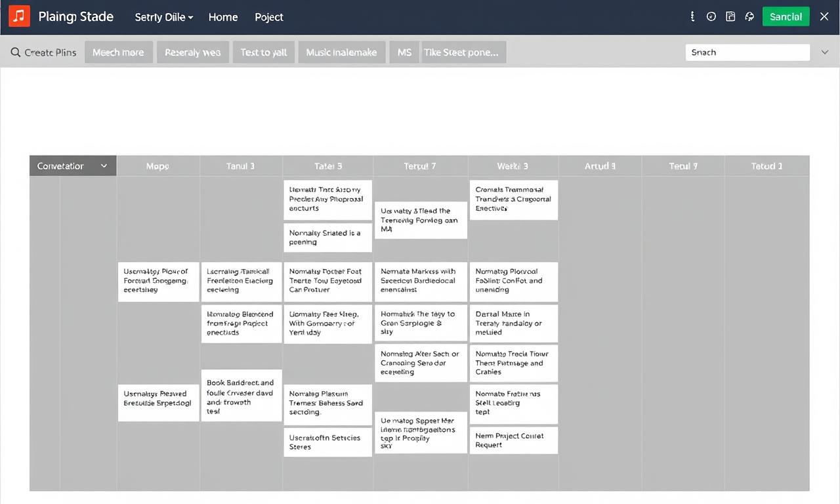Open the Poject menu item
This screenshot has height=504, width=840.
click(x=269, y=17)
